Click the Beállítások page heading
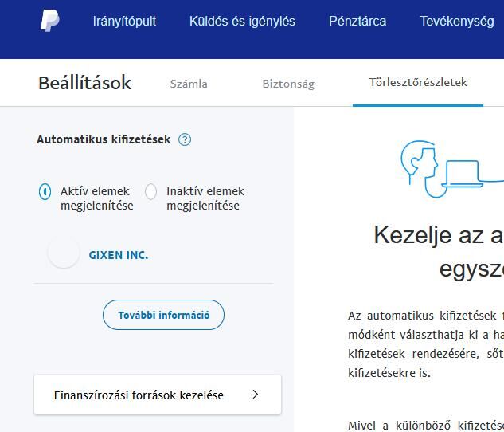 (x=84, y=83)
